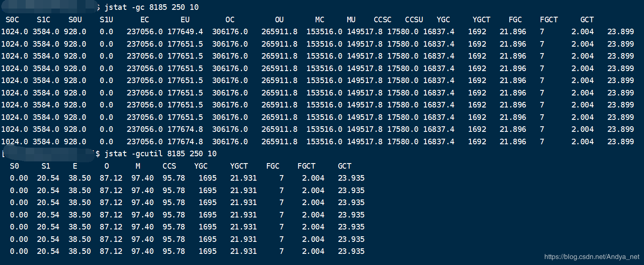Click the OU column header
644x265 pixels.
(279, 20)
